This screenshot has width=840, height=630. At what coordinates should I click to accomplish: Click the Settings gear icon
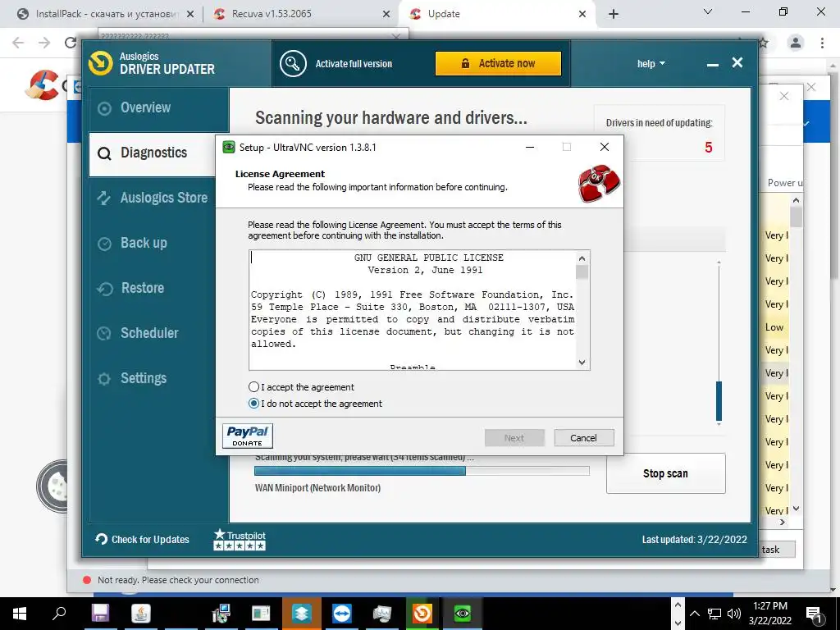[104, 379]
